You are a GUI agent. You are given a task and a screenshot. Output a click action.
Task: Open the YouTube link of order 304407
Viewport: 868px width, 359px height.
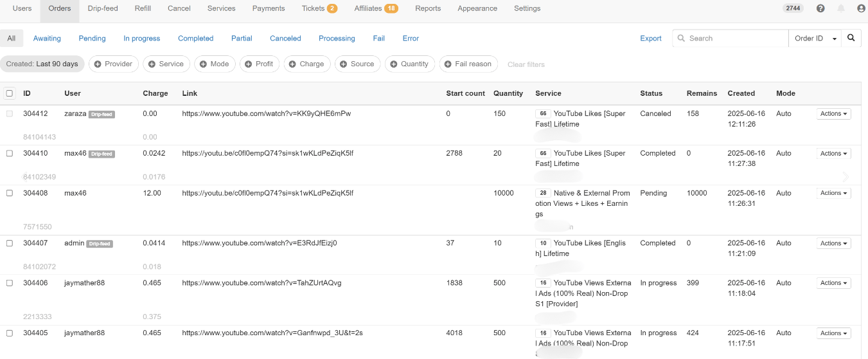(259, 243)
